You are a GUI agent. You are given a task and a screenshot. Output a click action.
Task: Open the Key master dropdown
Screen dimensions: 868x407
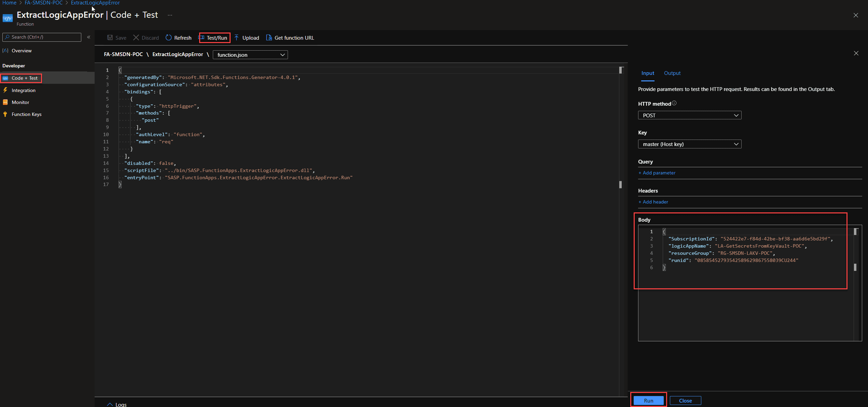689,144
